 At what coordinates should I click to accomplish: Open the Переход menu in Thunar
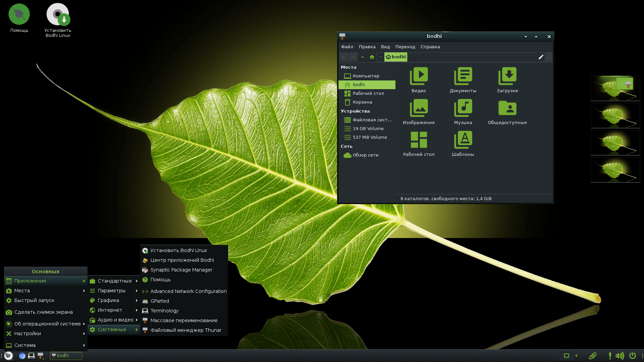click(405, 47)
